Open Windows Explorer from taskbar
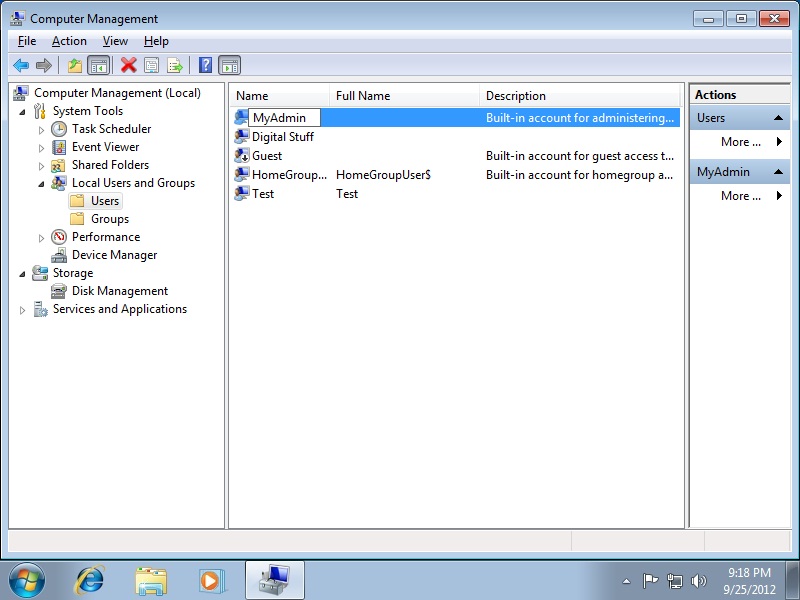 pyautogui.click(x=151, y=581)
